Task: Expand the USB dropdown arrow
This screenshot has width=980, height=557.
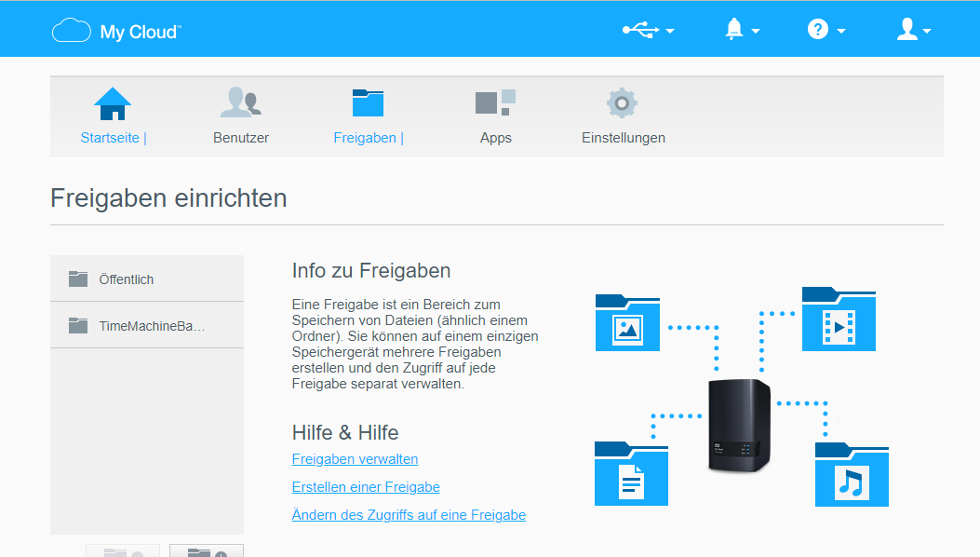Action: tap(670, 31)
